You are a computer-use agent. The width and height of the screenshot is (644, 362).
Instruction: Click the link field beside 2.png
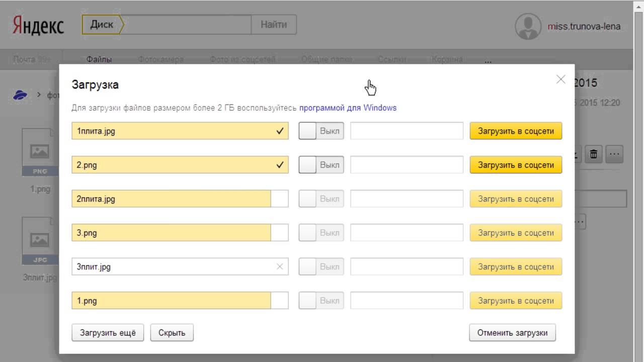pyautogui.click(x=407, y=165)
